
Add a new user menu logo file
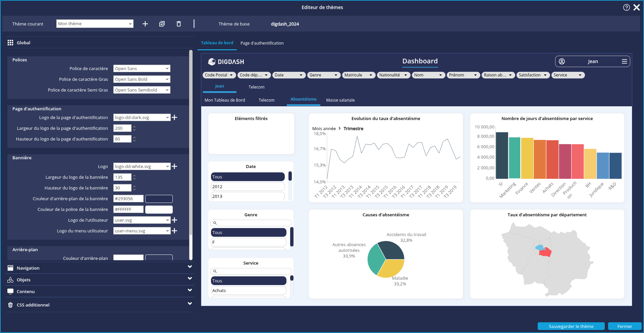coord(174,231)
